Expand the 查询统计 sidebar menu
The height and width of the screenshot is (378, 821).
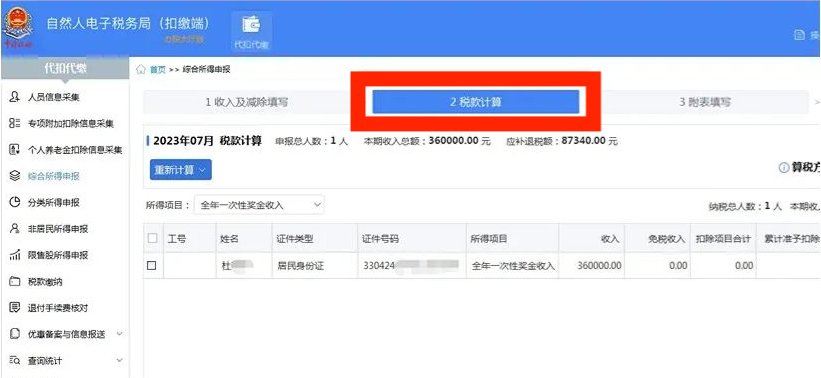click(119, 360)
